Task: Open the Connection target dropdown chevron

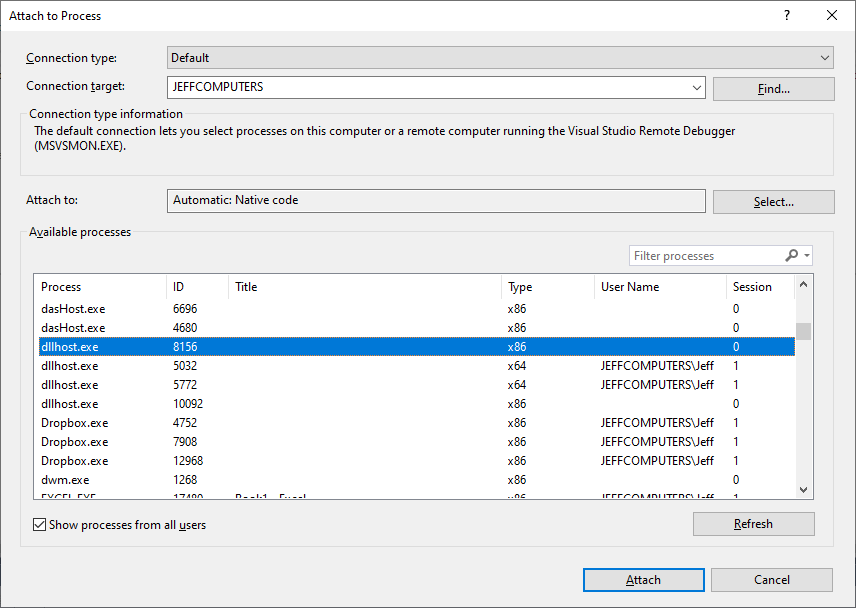Action: (x=696, y=87)
